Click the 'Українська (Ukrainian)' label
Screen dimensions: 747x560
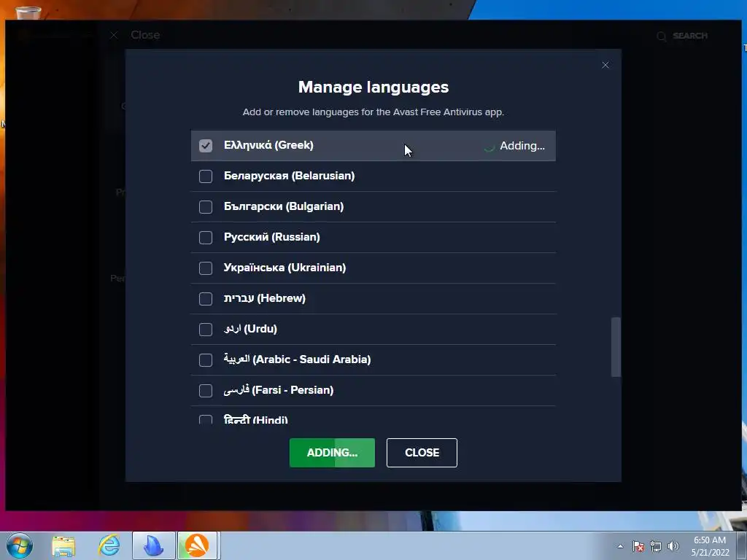coord(285,268)
